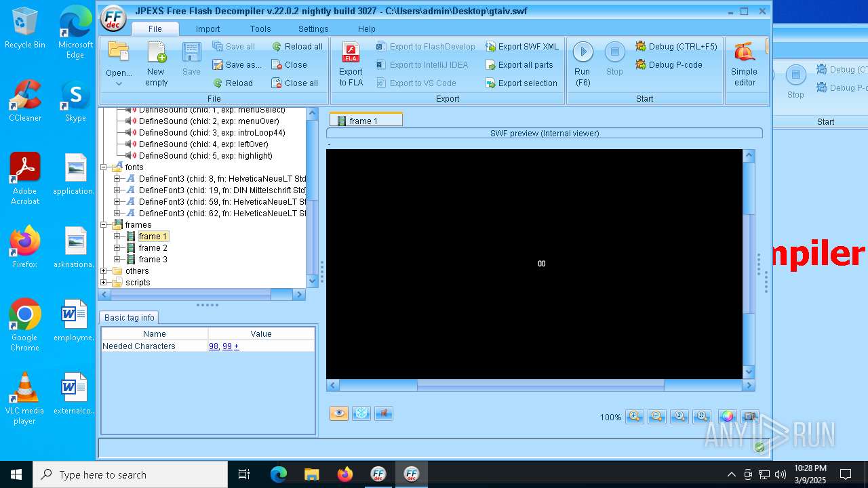Open the Basic tag info tab
The width and height of the screenshot is (868, 488).
(129, 317)
